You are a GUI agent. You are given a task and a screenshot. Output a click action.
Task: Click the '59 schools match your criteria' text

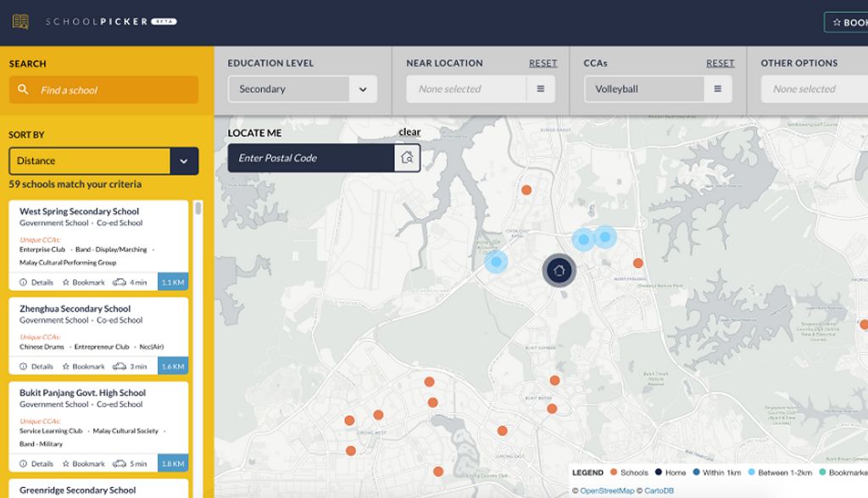tap(75, 184)
